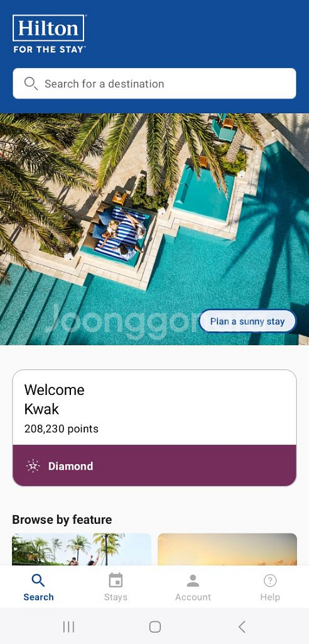Select the Account tab label
This screenshot has height=644, width=309.
click(x=193, y=597)
